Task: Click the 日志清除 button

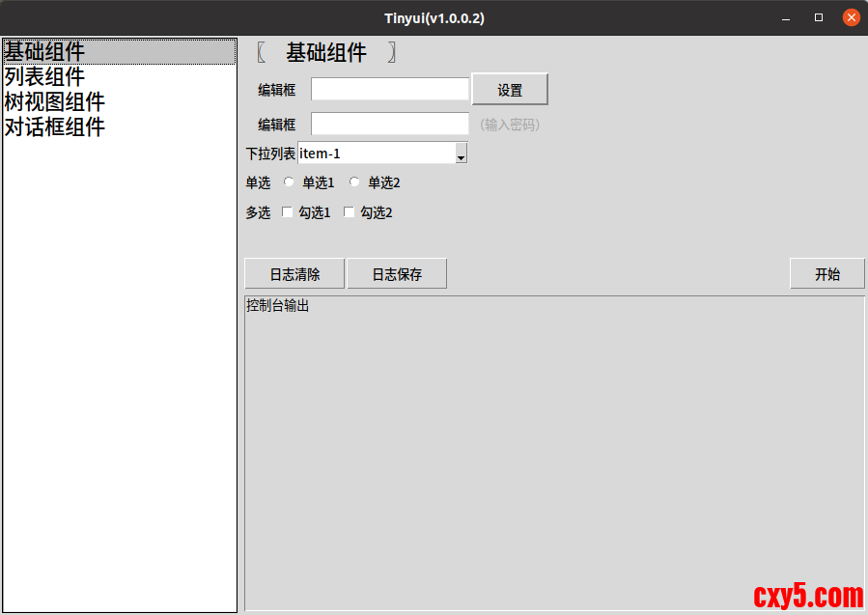Action: coord(294,274)
